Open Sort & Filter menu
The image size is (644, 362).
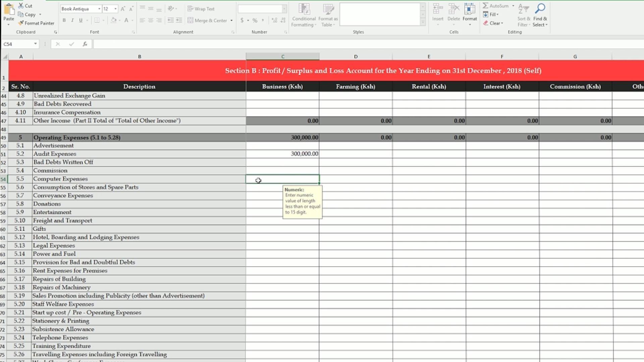click(x=524, y=15)
